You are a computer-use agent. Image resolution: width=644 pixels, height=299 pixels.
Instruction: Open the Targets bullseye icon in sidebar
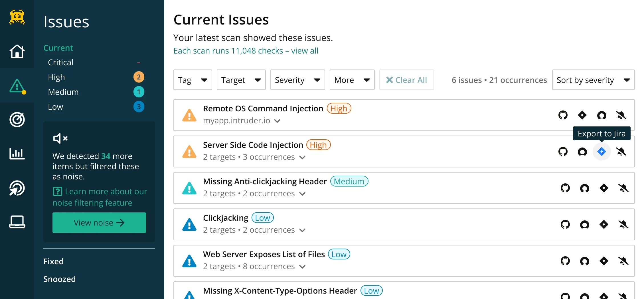click(17, 120)
